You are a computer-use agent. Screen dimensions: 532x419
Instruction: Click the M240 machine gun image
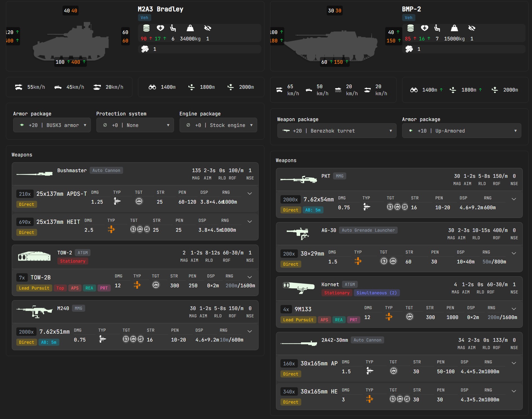click(35, 311)
